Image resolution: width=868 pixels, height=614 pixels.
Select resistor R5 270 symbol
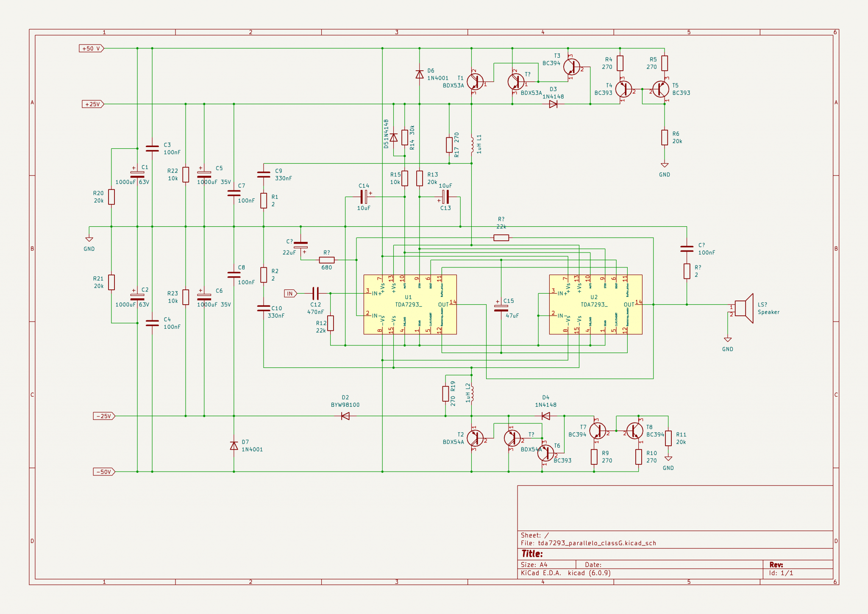coord(665,63)
